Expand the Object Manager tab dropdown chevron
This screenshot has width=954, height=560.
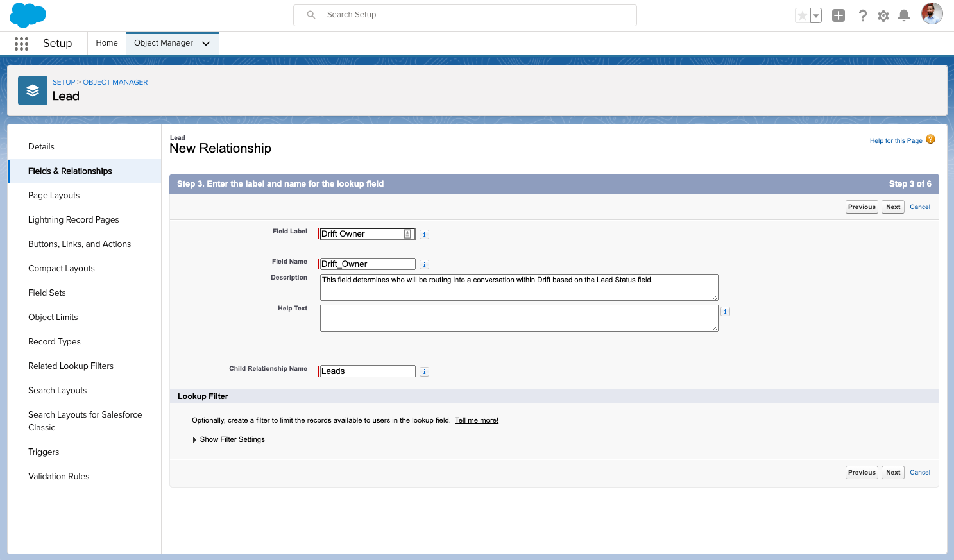pos(206,44)
